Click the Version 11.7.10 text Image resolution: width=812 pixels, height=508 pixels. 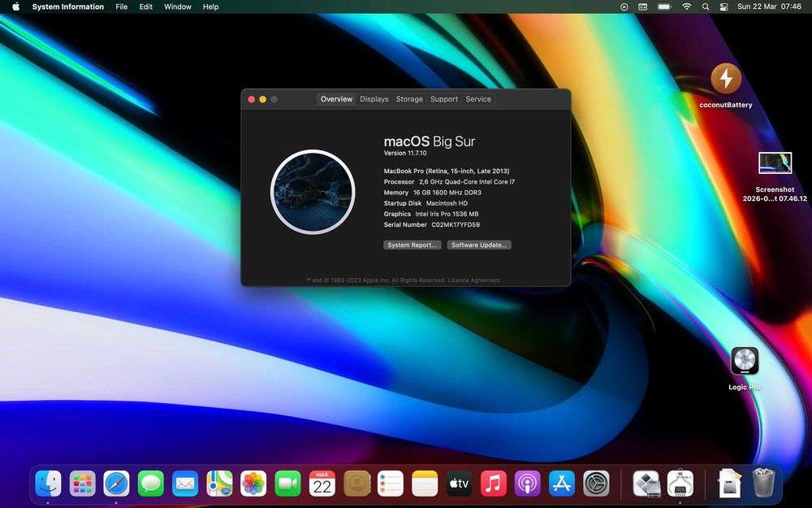pos(405,153)
